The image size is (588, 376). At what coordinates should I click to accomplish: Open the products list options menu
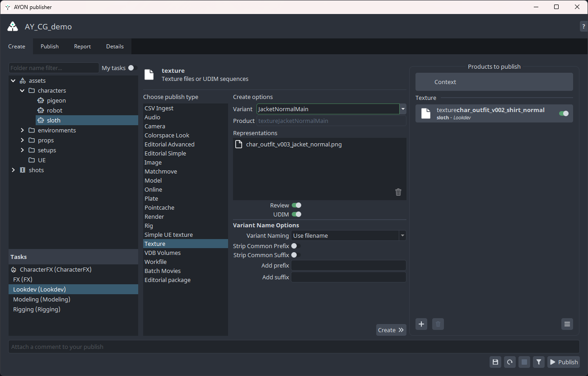[x=567, y=324]
